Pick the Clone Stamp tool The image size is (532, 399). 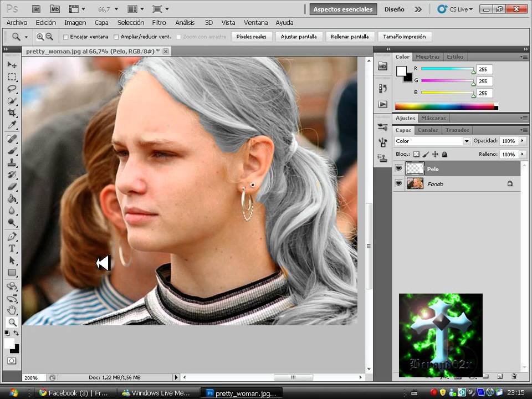tap(12, 162)
